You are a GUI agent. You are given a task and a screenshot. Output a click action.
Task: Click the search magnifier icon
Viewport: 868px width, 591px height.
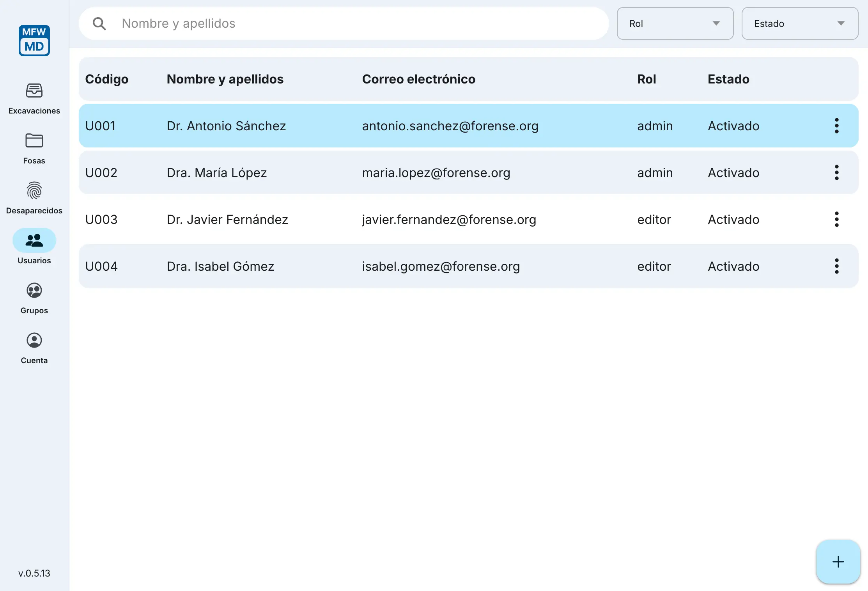[x=99, y=24]
